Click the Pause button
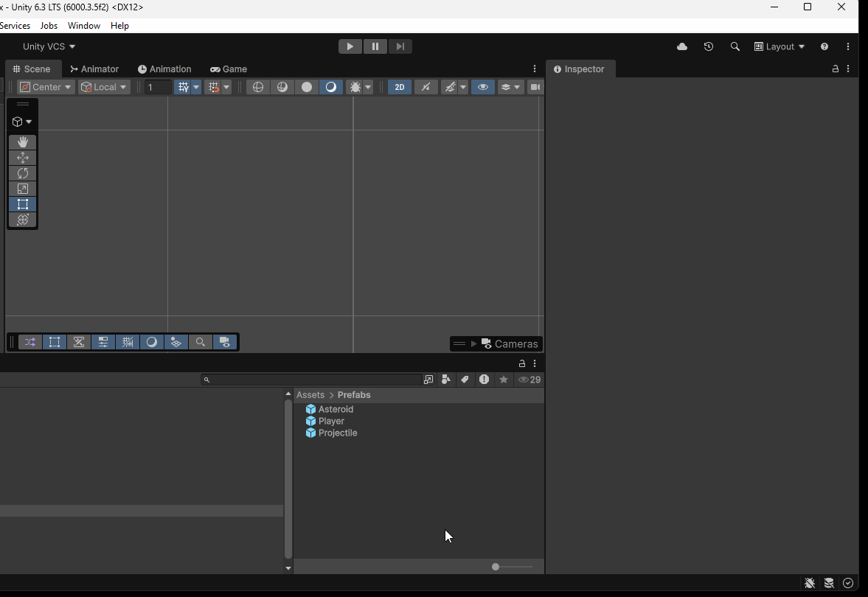This screenshot has height=597, width=868. pos(375,46)
